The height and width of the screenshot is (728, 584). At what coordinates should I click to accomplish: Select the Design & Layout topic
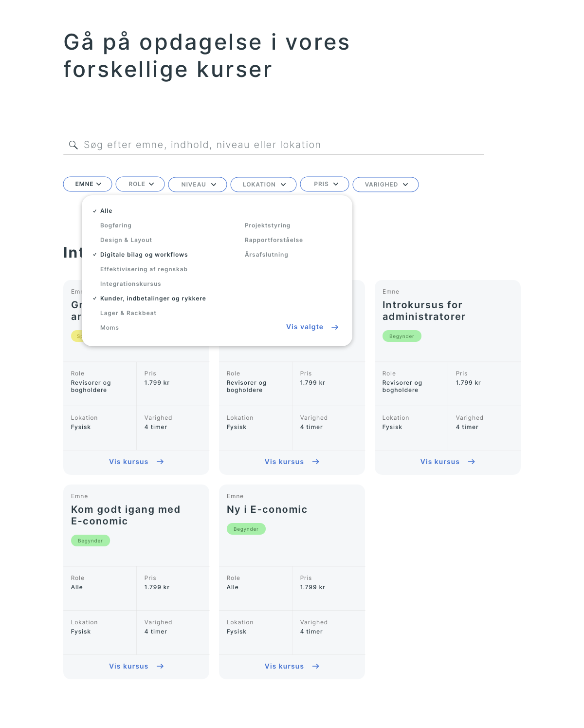coord(126,240)
